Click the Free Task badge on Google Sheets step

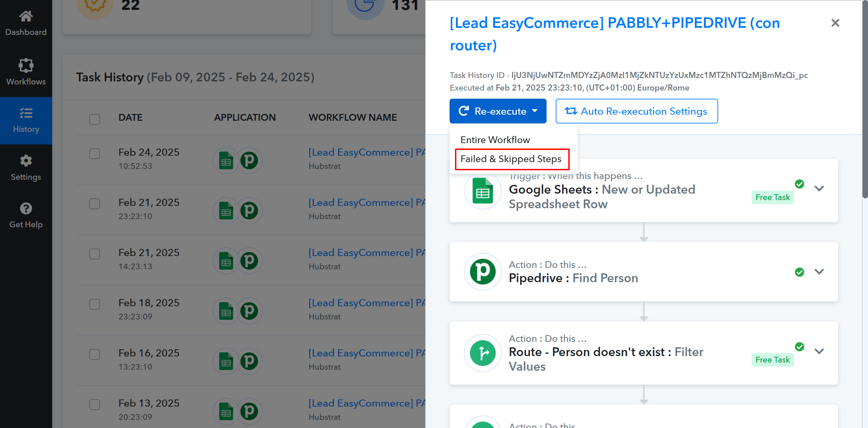772,197
